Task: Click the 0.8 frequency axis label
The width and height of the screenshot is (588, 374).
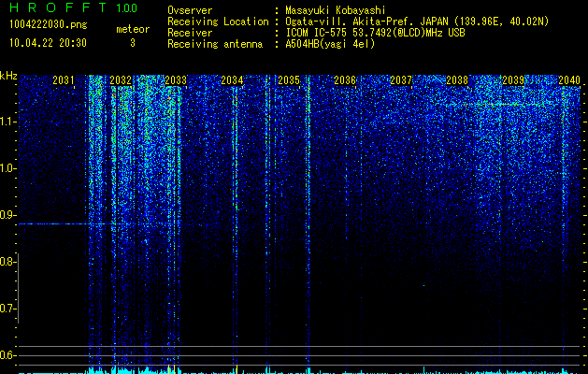Action: click(x=7, y=262)
